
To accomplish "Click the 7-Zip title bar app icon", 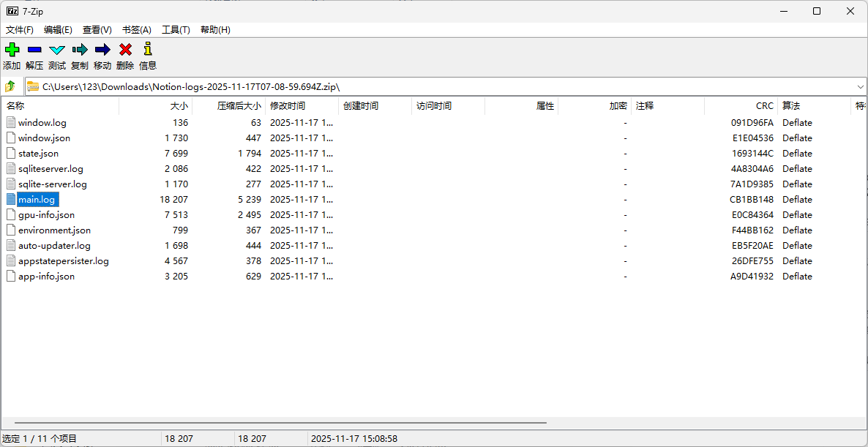I will click(x=12, y=10).
